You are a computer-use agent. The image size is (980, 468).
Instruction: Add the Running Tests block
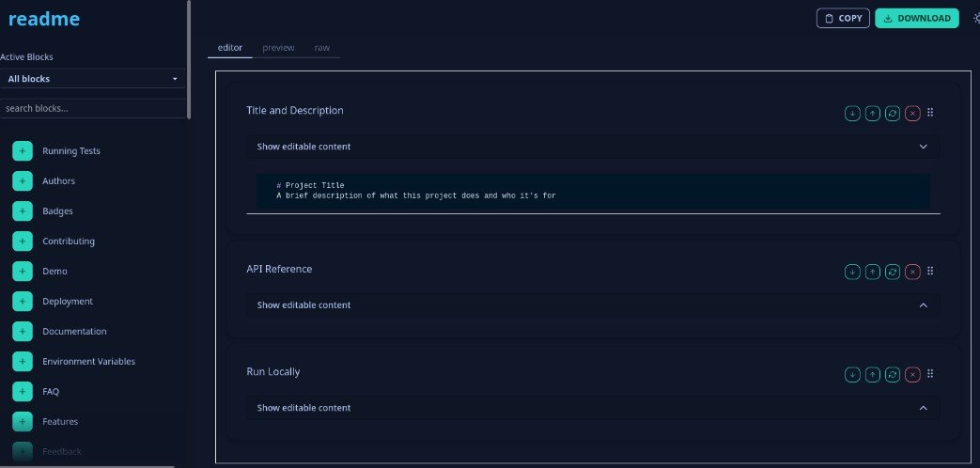(x=23, y=150)
